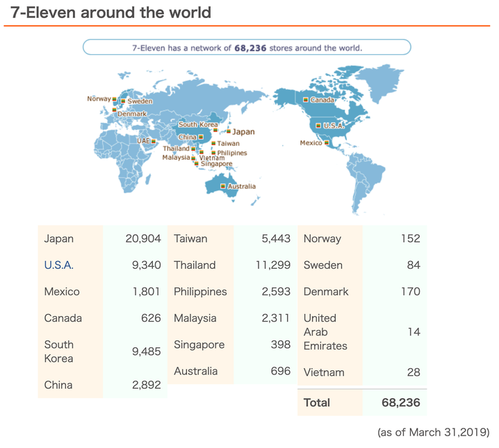Image resolution: width=499 pixels, height=448 pixels.
Task: Click the Australia store marker icon
Action: pyautogui.click(x=223, y=186)
